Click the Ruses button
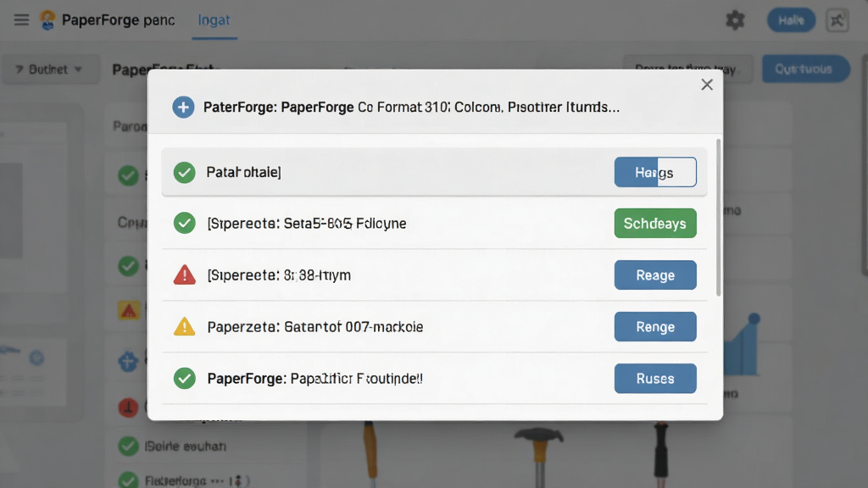868x488 pixels. pyautogui.click(x=655, y=379)
